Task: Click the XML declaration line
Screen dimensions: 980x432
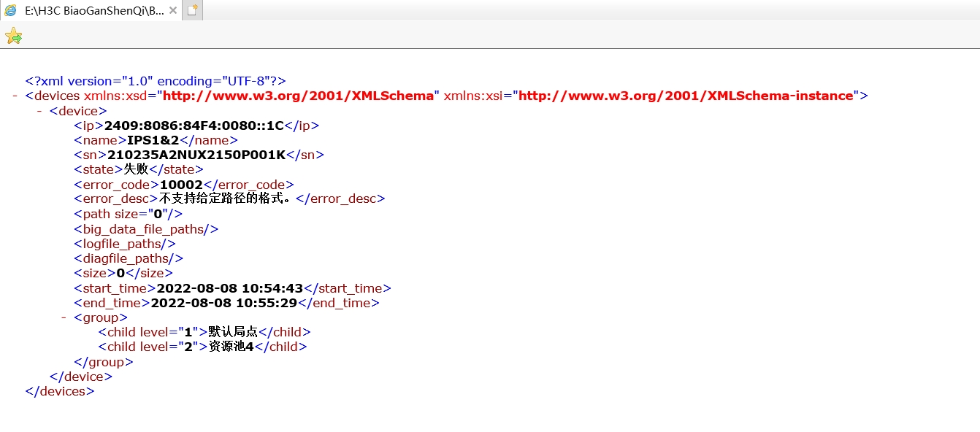Action: pyautogui.click(x=156, y=81)
